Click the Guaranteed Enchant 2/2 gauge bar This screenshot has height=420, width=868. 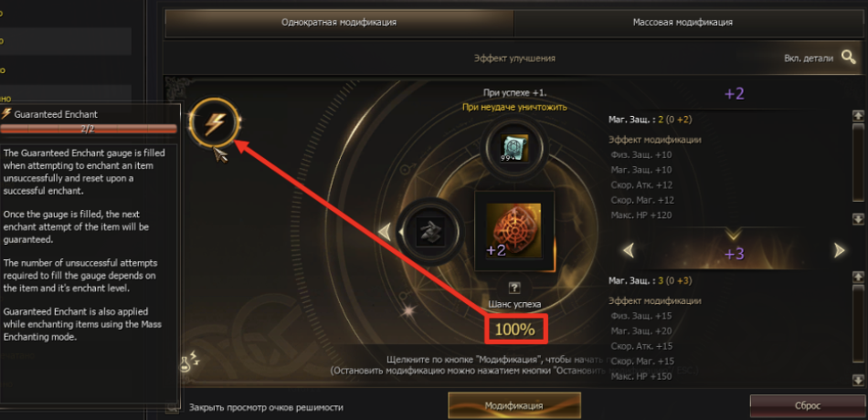coord(89,129)
